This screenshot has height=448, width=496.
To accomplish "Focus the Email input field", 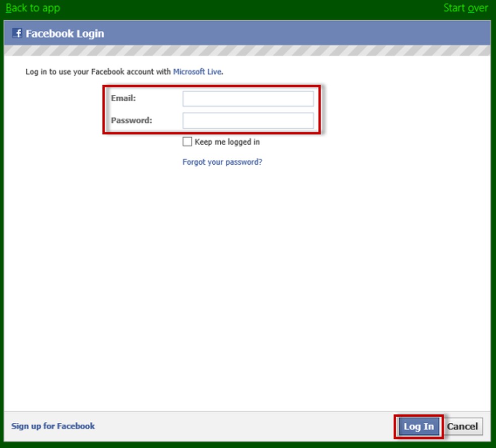I will pos(248,99).
